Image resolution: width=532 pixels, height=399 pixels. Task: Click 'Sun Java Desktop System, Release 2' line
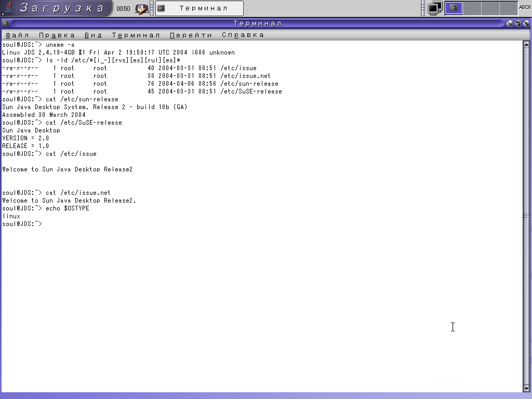(95, 107)
